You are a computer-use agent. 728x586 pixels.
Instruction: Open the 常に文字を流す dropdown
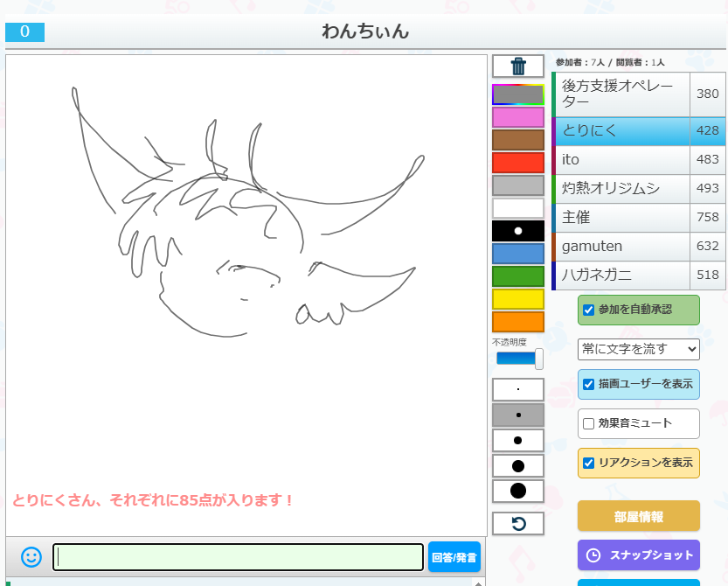639,349
